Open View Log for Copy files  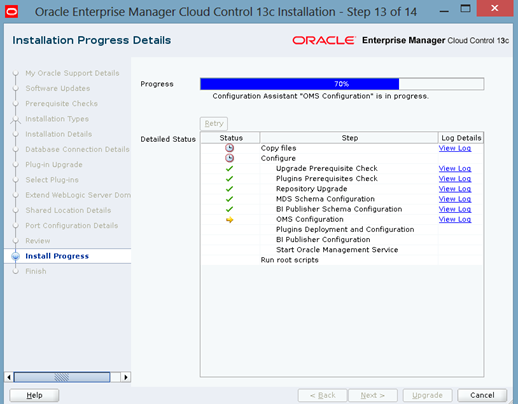click(455, 148)
